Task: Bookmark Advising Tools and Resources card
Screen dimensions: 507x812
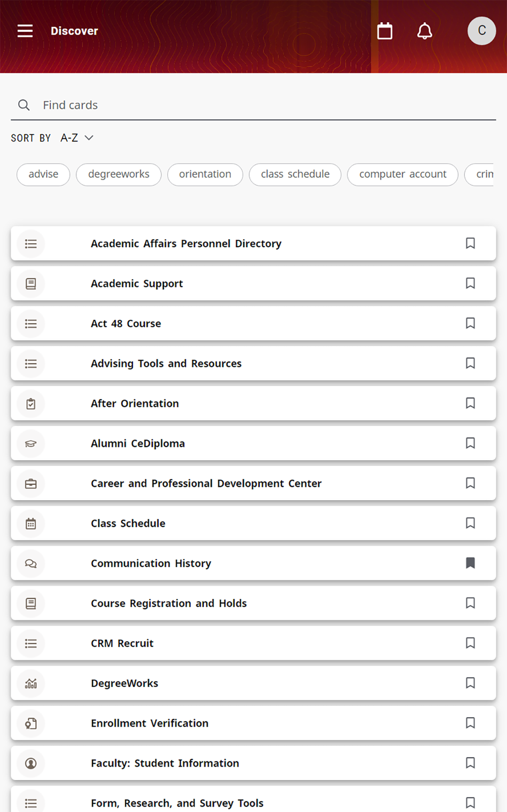Action: pyautogui.click(x=470, y=363)
